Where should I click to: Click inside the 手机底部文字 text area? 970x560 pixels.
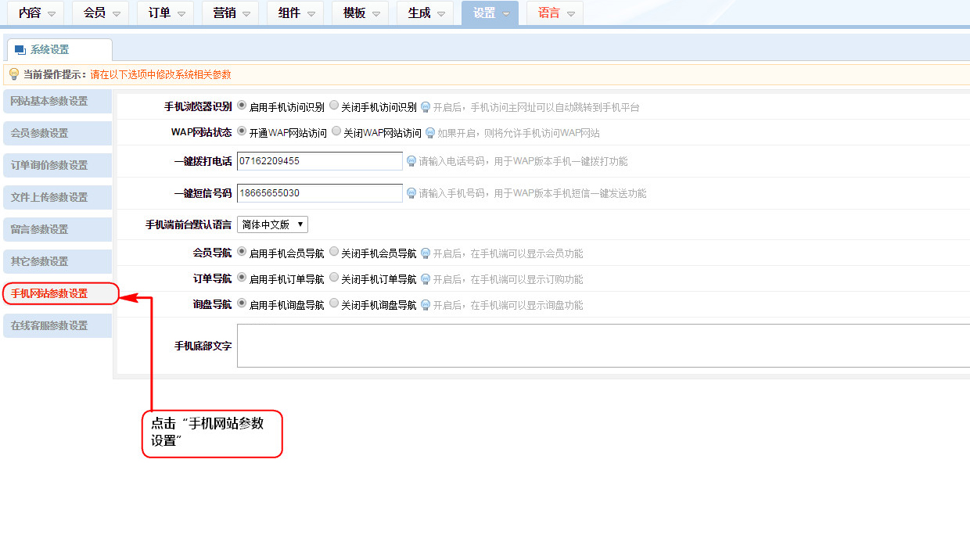click(x=602, y=346)
